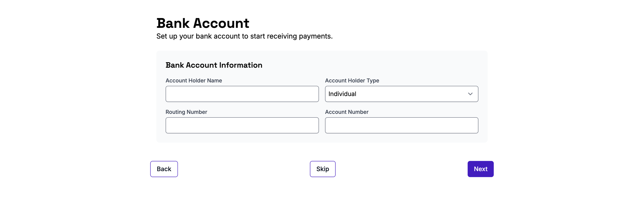Click the 'Set up your bank account' subtitle
Viewport: 644px width, 207px height.
pyautogui.click(x=244, y=36)
